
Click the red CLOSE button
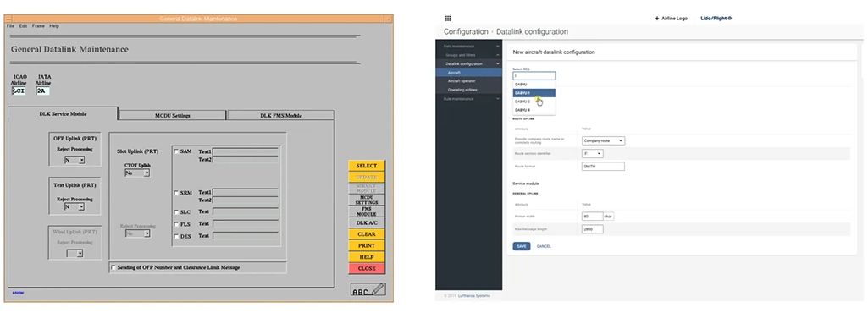click(x=367, y=269)
